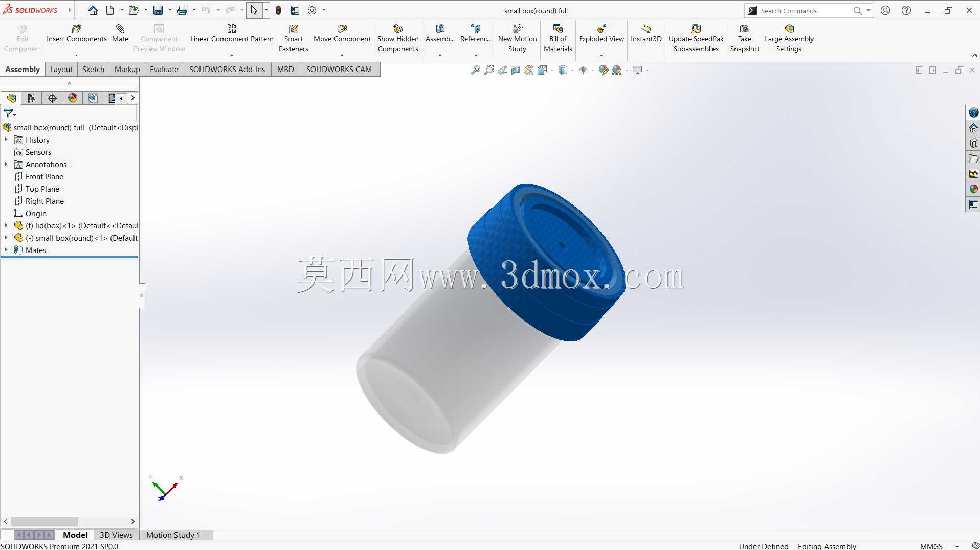980x550 pixels.
Task: Open the Evaluate tab
Action: (164, 70)
